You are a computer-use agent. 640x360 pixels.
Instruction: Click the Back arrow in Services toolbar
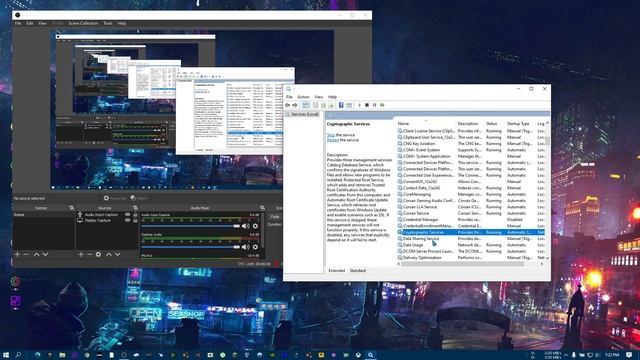tap(288, 105)
